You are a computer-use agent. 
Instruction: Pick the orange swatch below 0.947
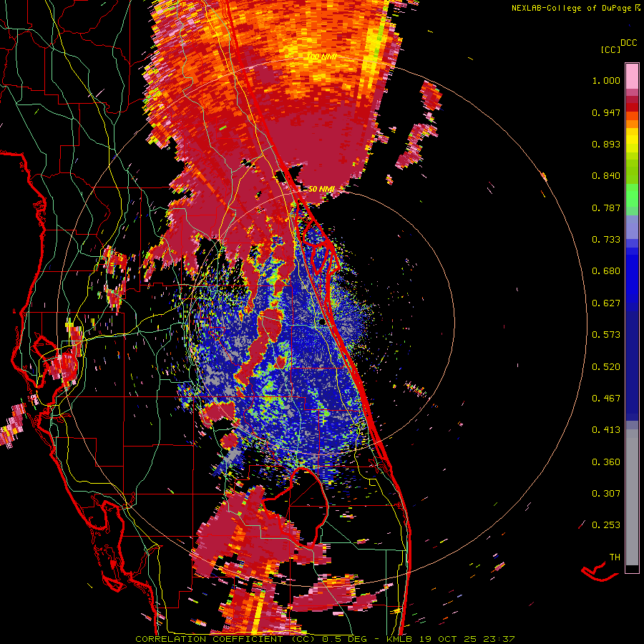click(x=632, y=124)
